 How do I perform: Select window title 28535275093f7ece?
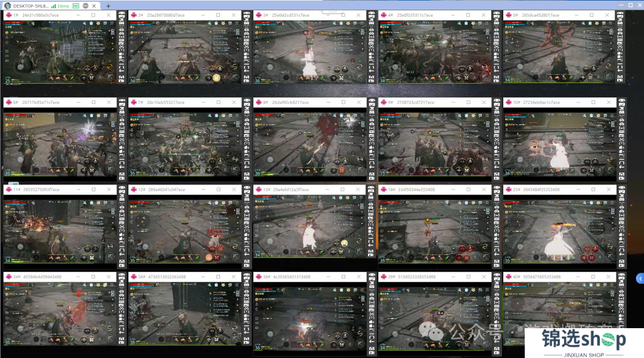point(41,190)
